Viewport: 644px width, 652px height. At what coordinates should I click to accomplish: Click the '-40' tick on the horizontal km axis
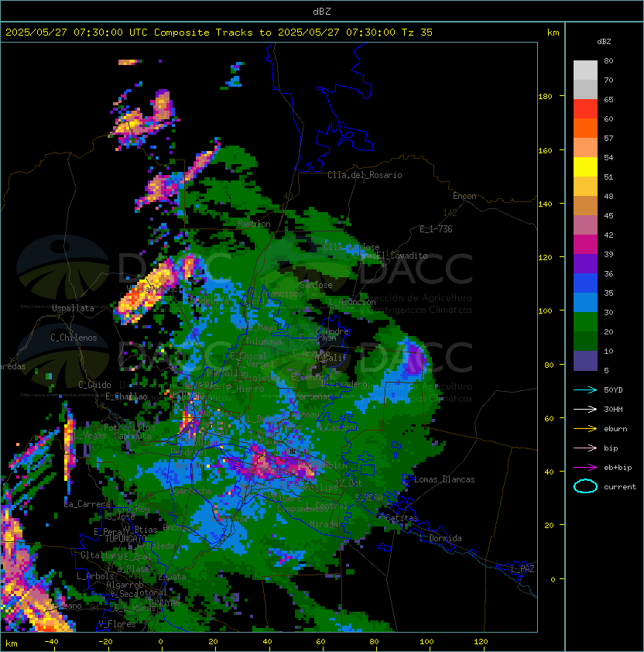[x=51, y=642]
